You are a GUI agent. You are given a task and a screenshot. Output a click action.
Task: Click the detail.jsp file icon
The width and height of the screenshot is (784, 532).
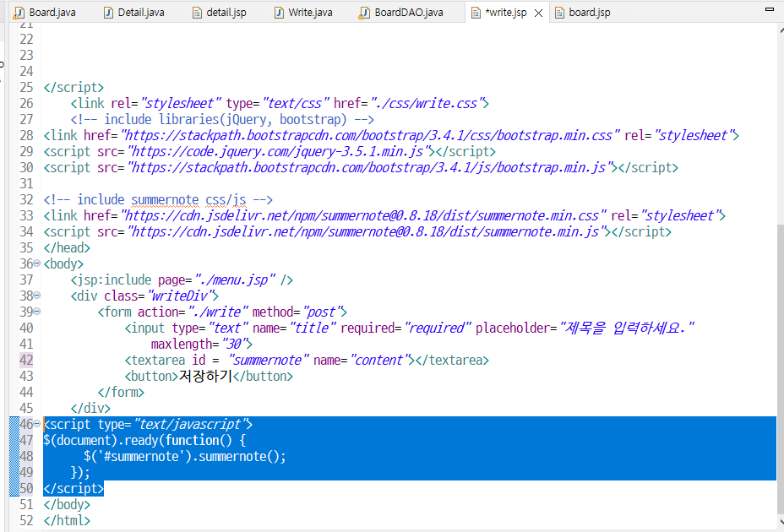pyautogui.click(x=198, y=13)
